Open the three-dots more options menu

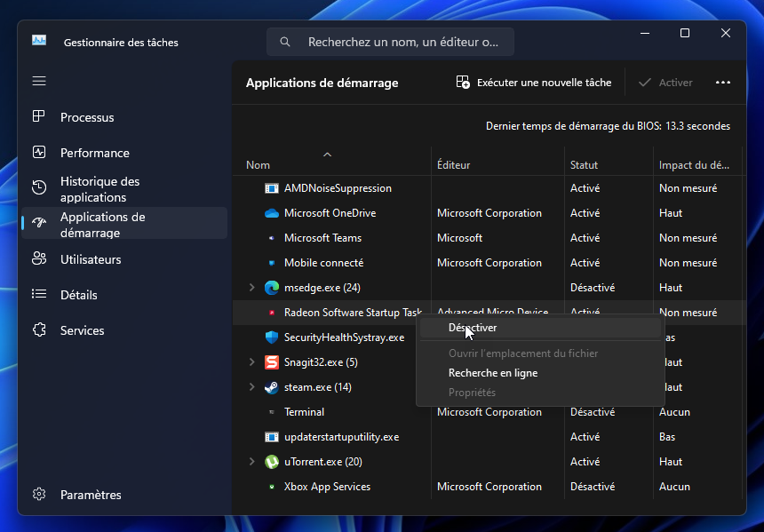coord(723,83)
